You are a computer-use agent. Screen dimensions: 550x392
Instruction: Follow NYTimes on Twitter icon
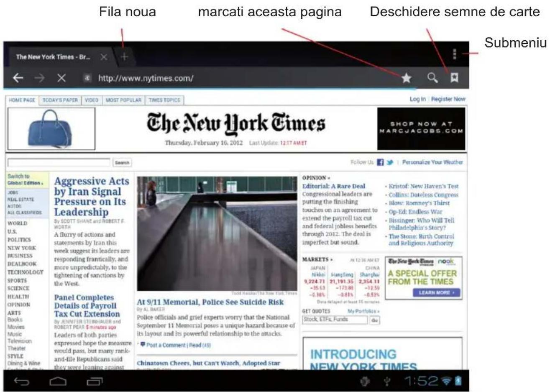390,162
